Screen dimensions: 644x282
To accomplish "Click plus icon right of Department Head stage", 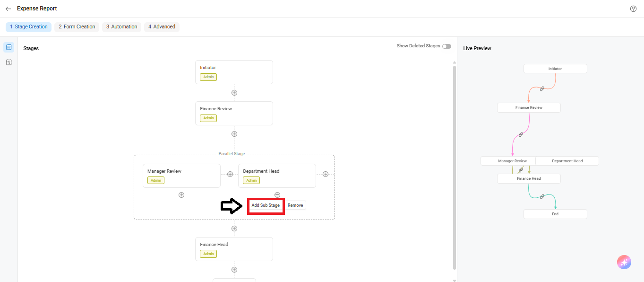I will pyautogui.click(x=326, y=174).
